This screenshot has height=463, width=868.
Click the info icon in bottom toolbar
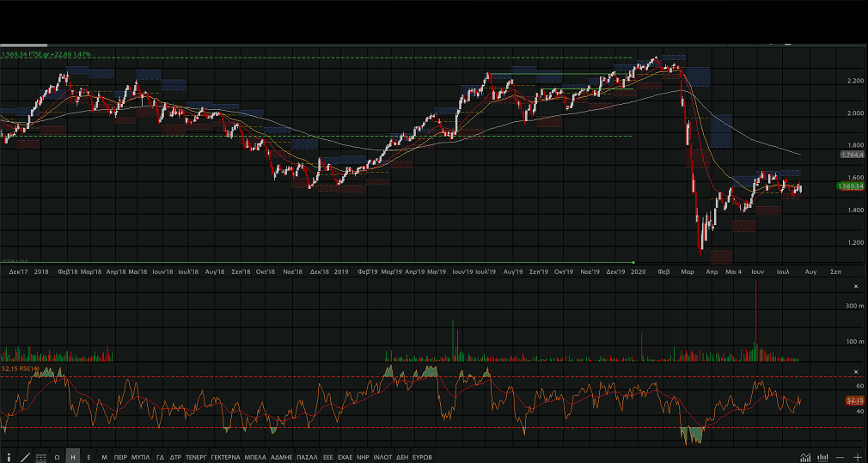(9, 457)
